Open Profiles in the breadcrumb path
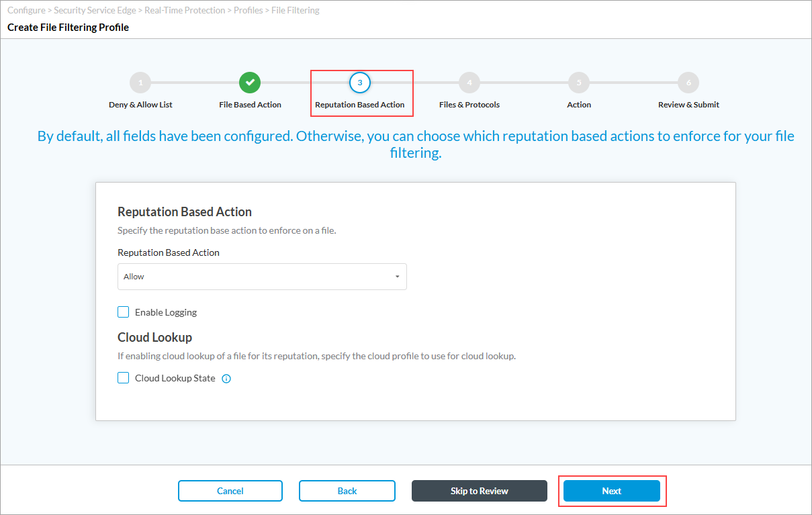 point(248,11)
